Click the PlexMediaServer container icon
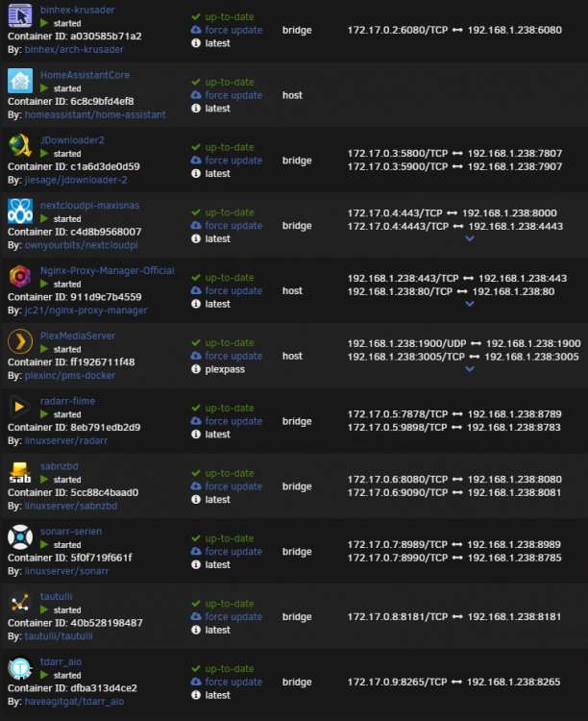Viewport: 588px width, 721px height. pyautogui.click(x=20, y=342)
